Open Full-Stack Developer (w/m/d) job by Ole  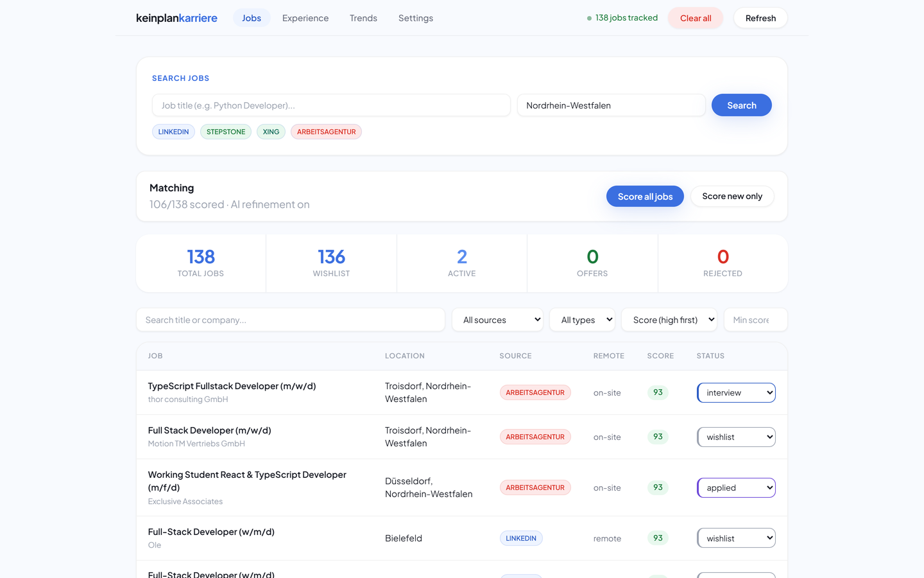211,532
